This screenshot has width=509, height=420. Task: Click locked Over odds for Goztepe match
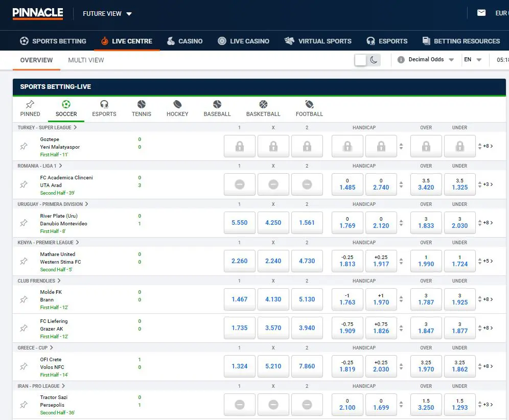tap(426, 146)
